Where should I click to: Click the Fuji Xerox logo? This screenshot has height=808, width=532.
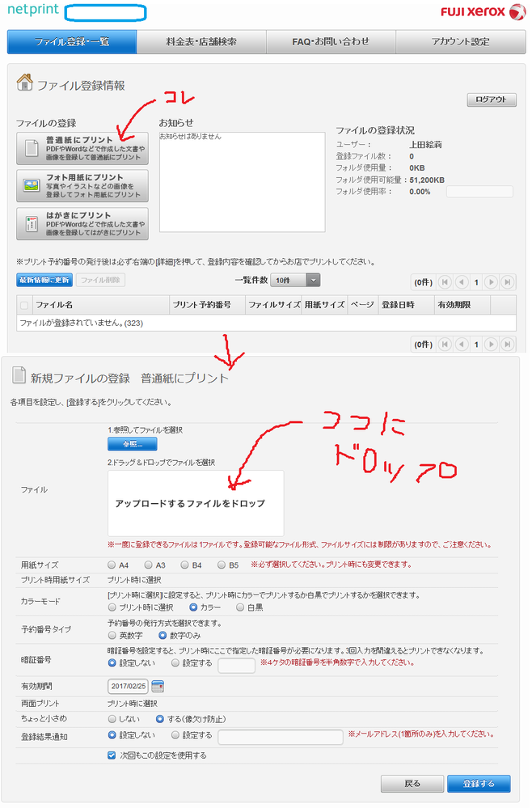coord(483,12)
